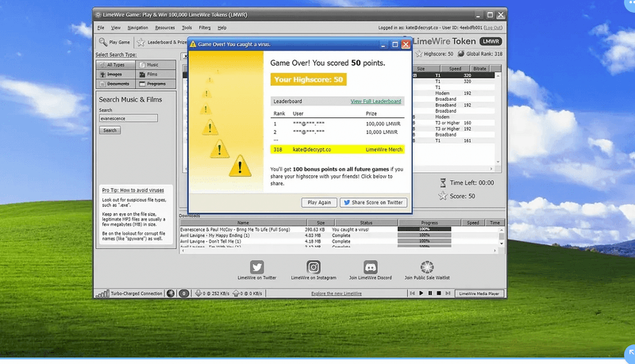Screen dimensions: 635x364
Task: Open the View menu
Action: pos(116,28)
